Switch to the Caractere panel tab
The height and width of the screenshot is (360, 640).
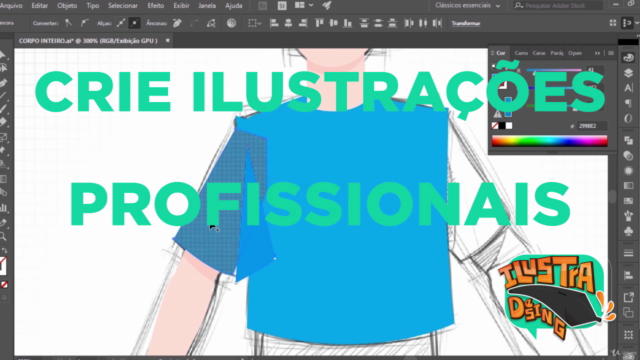[539, 53]
